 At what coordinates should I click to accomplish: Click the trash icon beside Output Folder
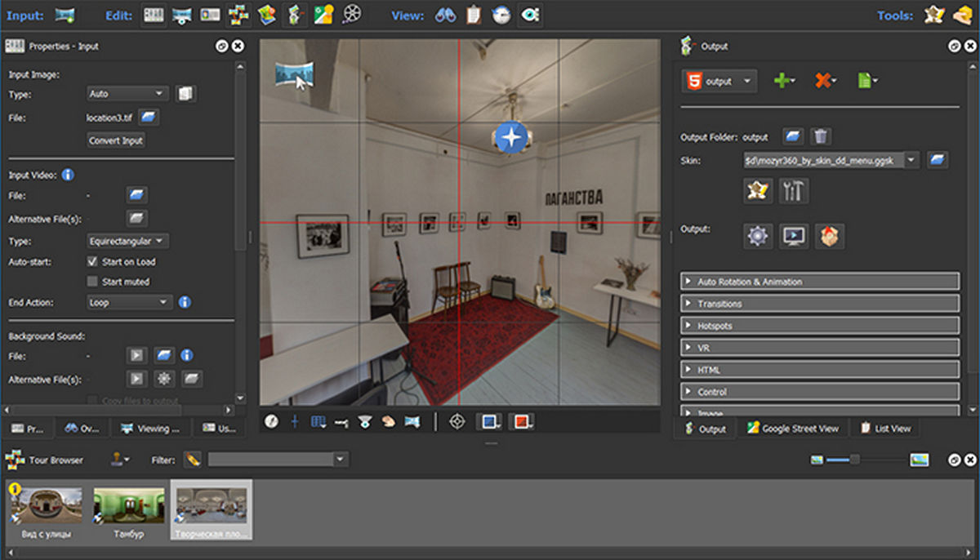click(x=822, y=136)
